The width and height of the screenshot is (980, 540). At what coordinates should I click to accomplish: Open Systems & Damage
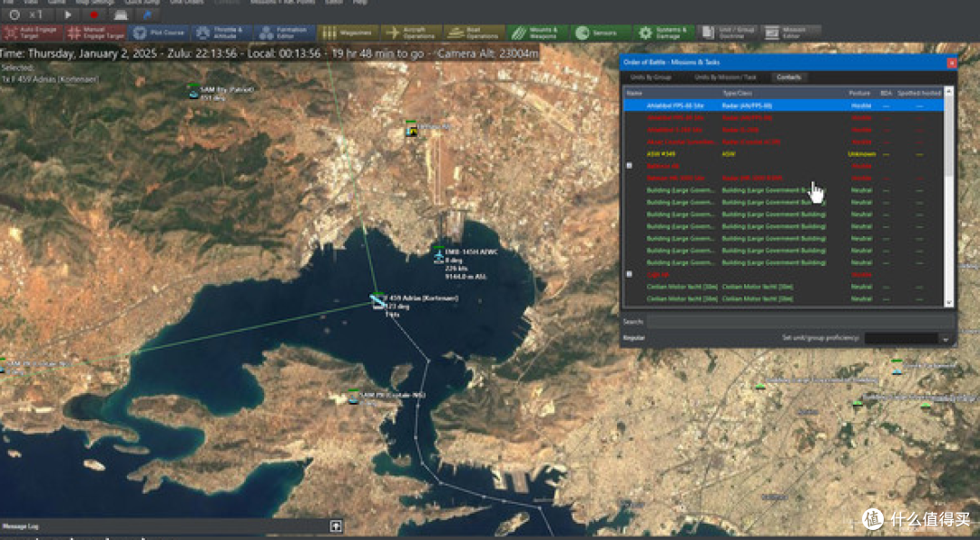point(663,33)
